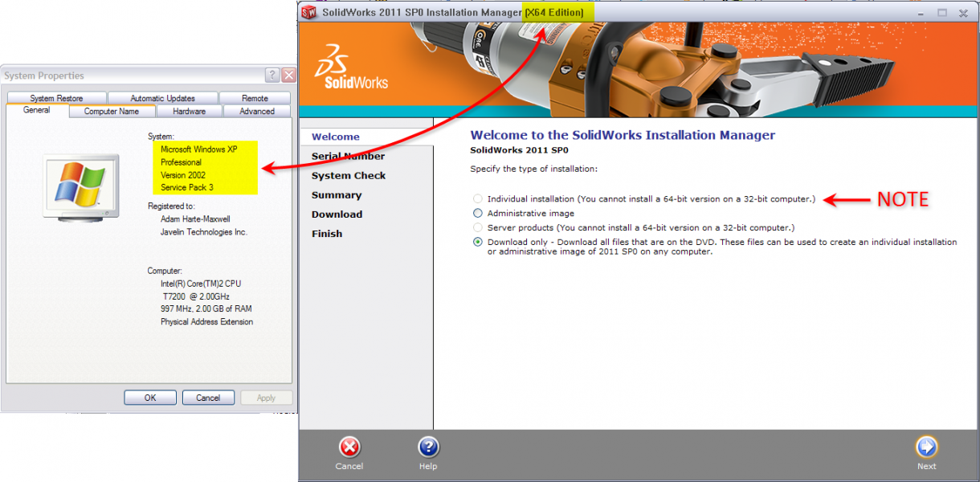Switch to the System Restore tab
The height and width of the screenshot is (482, 980).
[56, 98]
